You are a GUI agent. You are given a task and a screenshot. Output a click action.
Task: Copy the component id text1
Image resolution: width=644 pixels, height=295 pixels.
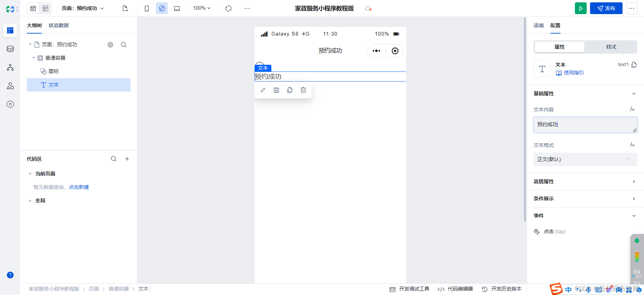pos(634,64)
